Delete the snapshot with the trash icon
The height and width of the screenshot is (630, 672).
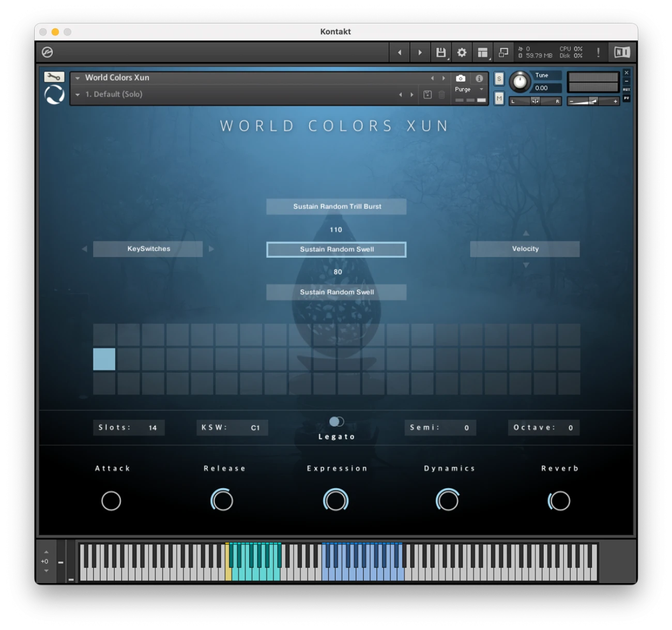(x=441, y=95)
